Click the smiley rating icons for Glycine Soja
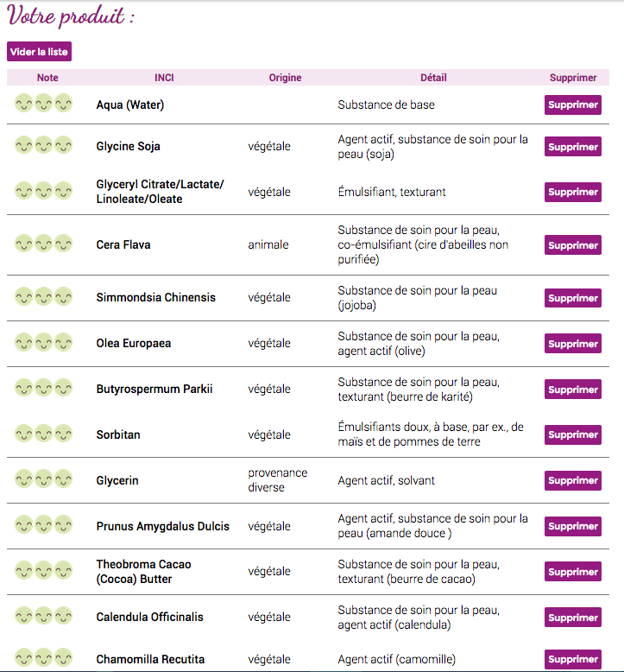 click(44, 145)
